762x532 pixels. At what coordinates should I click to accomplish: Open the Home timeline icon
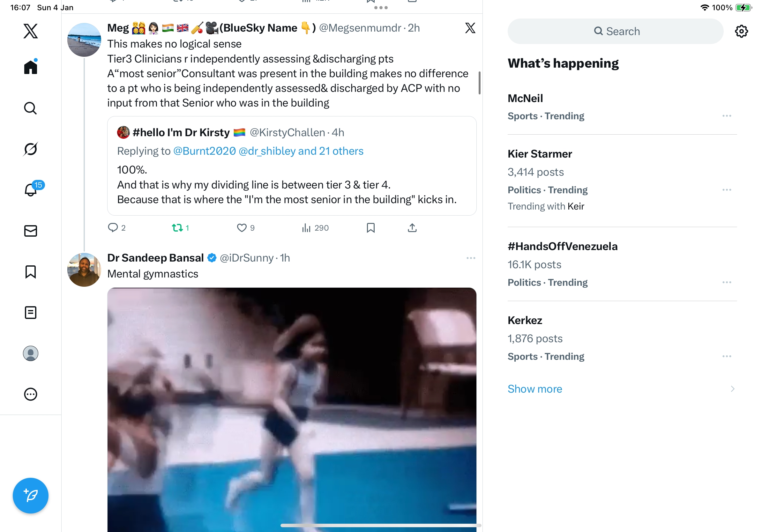click(x=31, y=67)
